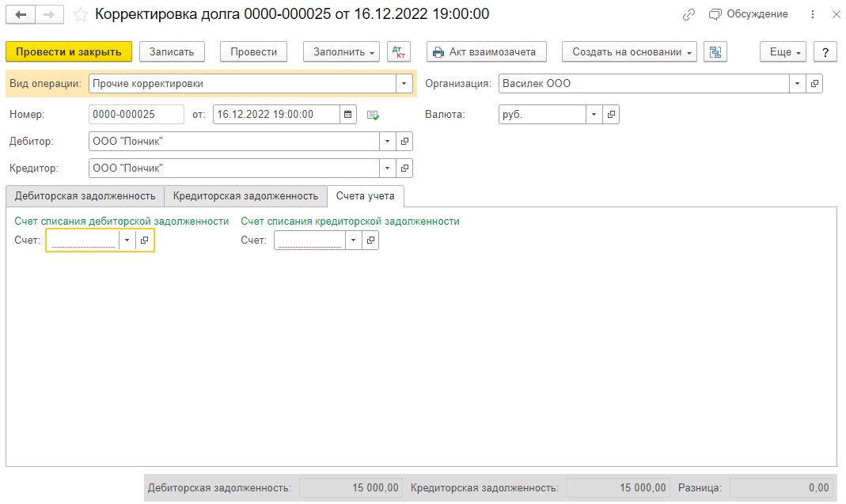The height and width of the screenshot is (504, 846).
Task: Click the Провести button
Action: click(253, 51)
